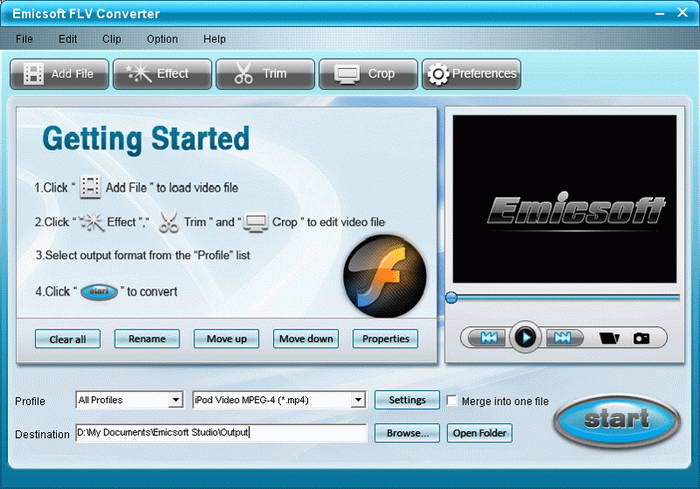Click the sparkle Effect icon in step 2
The height and width of the screenshot is (489, 700).
[92, 222]
